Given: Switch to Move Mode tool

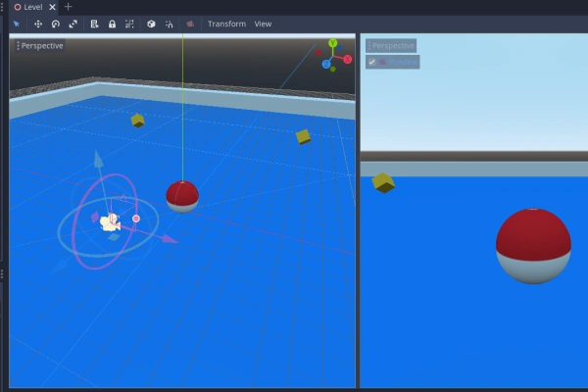Looking at the screenshot, I should (x=38, y=24).
